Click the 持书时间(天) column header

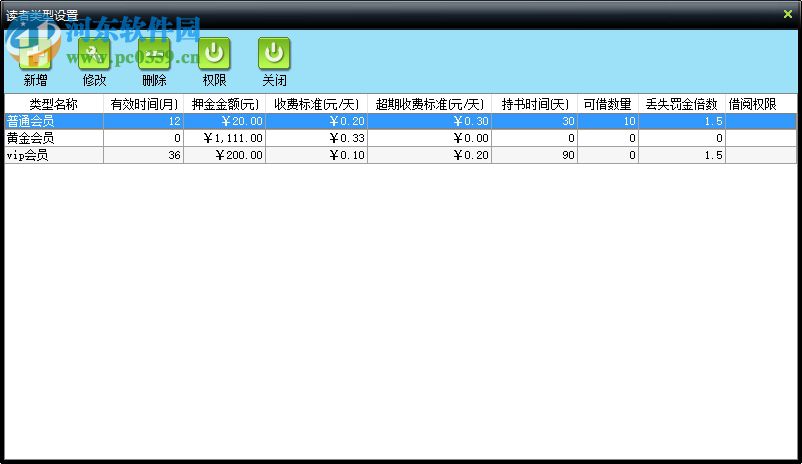(535, 104)
